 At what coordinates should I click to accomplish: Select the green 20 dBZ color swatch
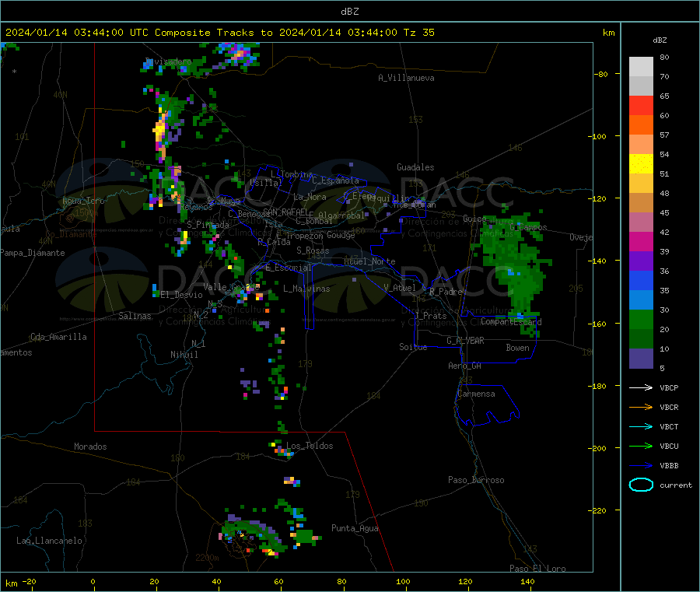click(x=641, y=319)
